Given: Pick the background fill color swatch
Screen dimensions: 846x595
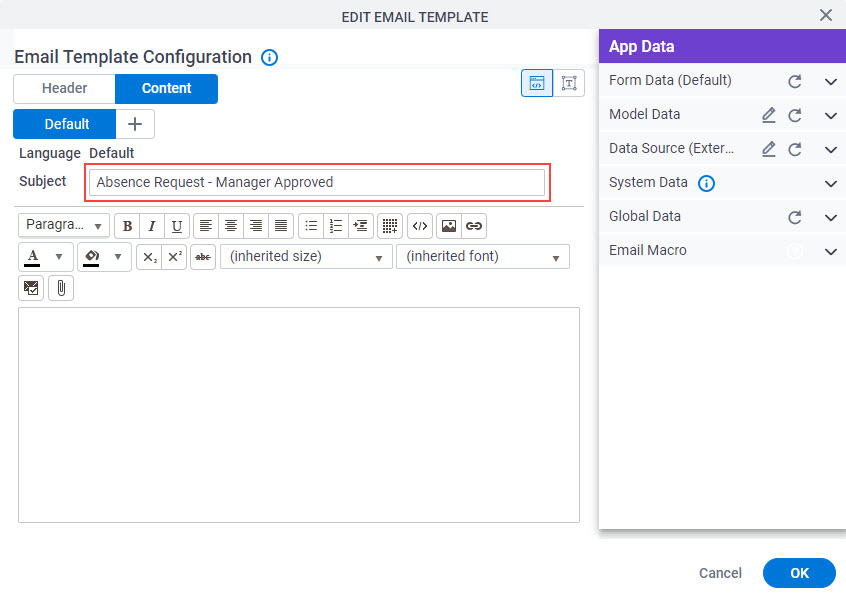Looking at the screenshot, I should (x=92, y=257).
